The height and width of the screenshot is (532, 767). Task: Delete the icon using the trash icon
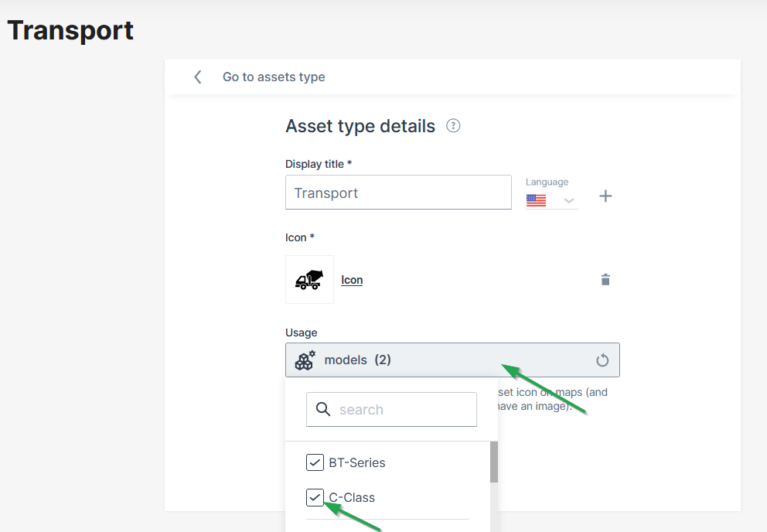(x=605, y=279)
